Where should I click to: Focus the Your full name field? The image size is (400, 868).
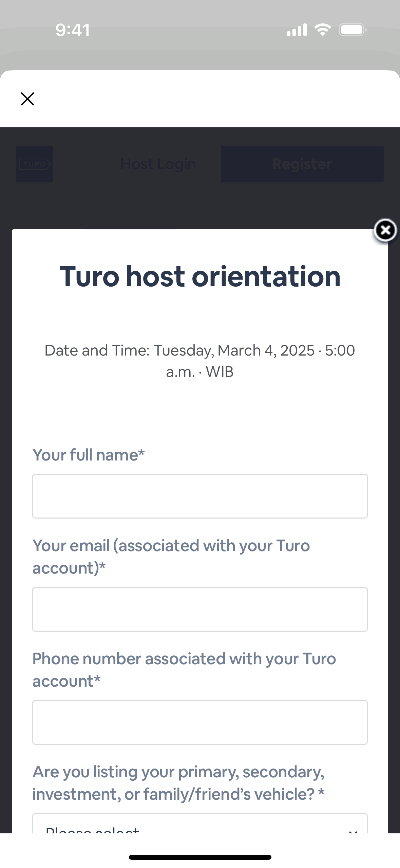[200, 496]
